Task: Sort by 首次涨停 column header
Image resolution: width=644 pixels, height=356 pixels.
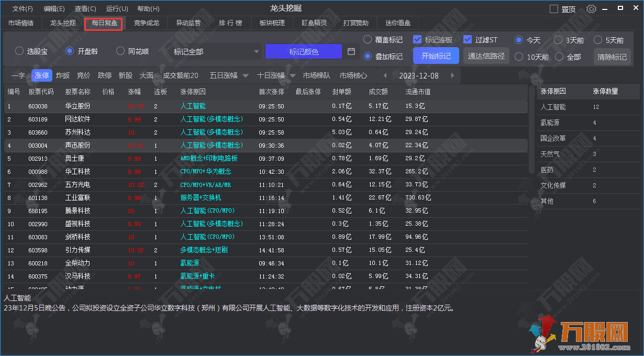Action: click(271, 91)
